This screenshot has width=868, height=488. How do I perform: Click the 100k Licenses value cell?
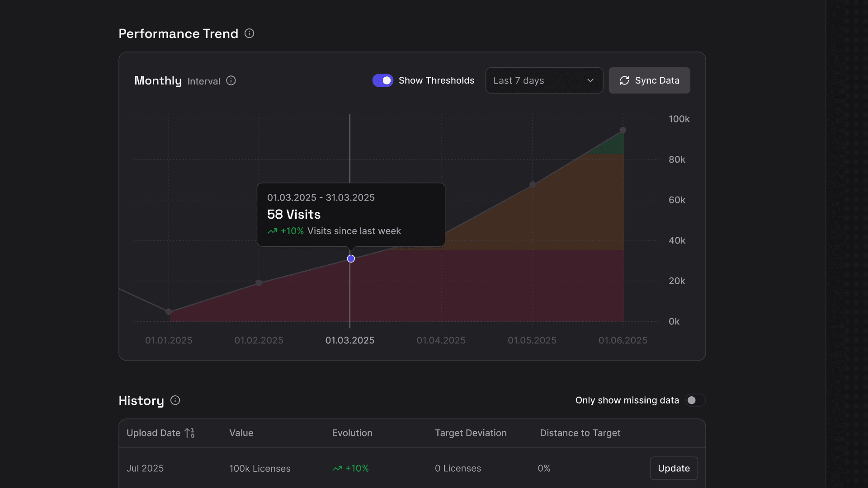click(260, 469)
